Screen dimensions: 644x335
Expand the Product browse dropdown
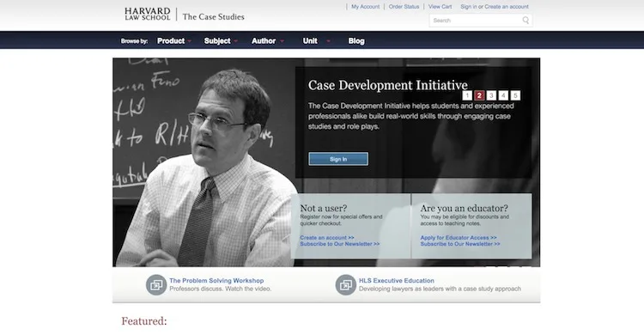tap(174, 40)
